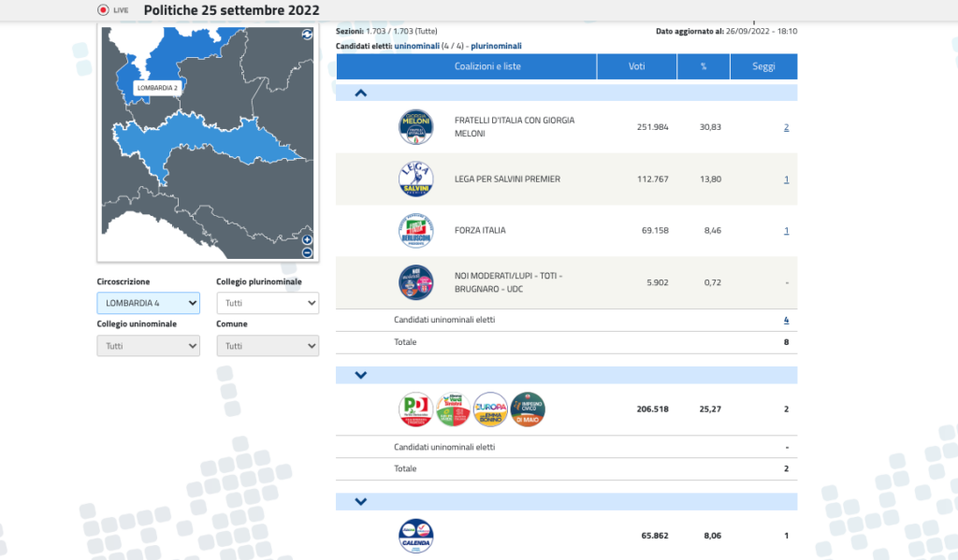Click the FORZA ITALIA list name
This screenshot has width=958, height=560.
[480, 231]
